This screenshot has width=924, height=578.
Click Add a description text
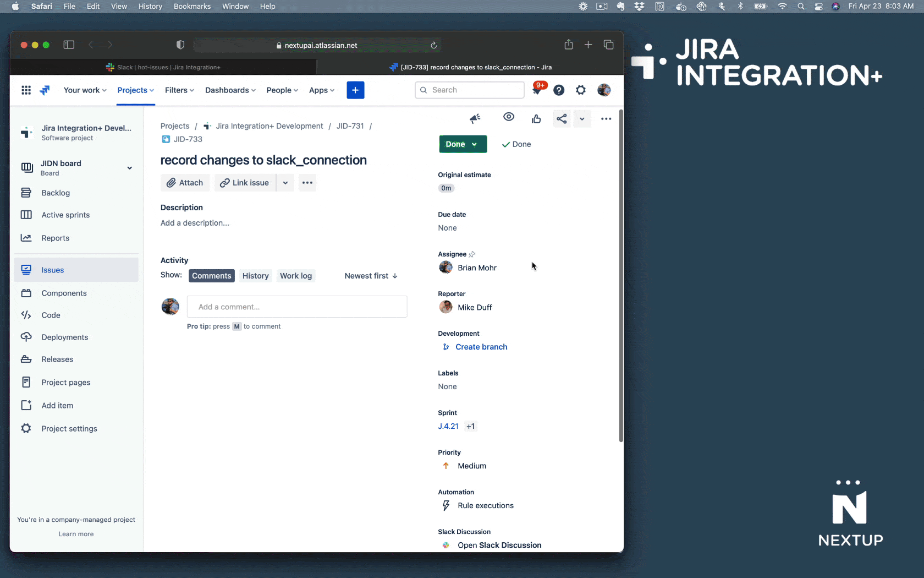pyautogui.click(x=195, y=223)
